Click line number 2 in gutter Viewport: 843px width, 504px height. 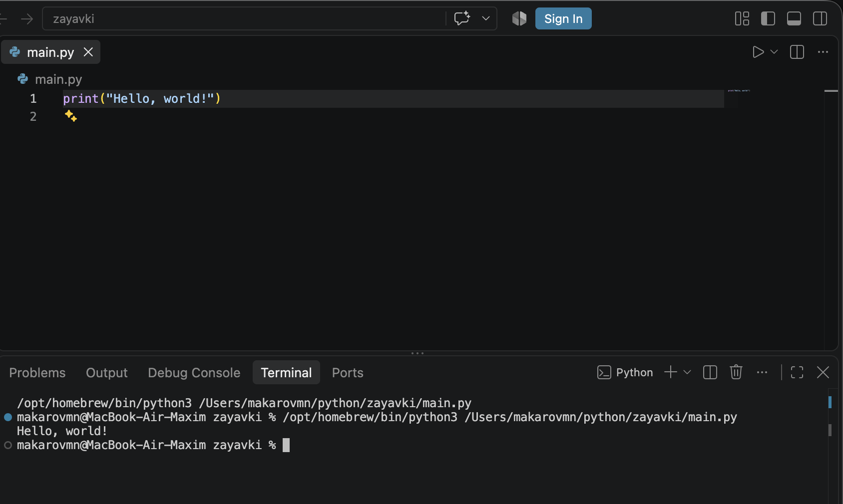33,117
